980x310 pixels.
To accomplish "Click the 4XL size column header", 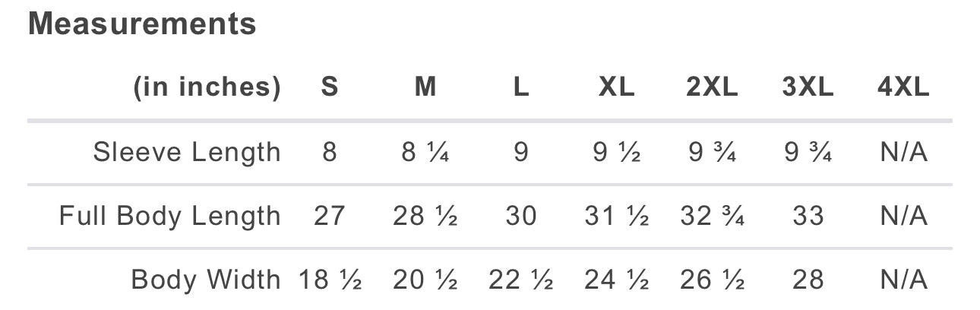I will pos(903,87).
